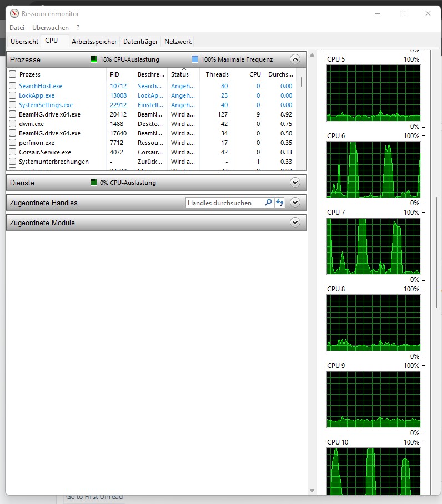
Task: Click the CPU 6 usage graph
Action: pyautogui.click(x=373, y=169)
